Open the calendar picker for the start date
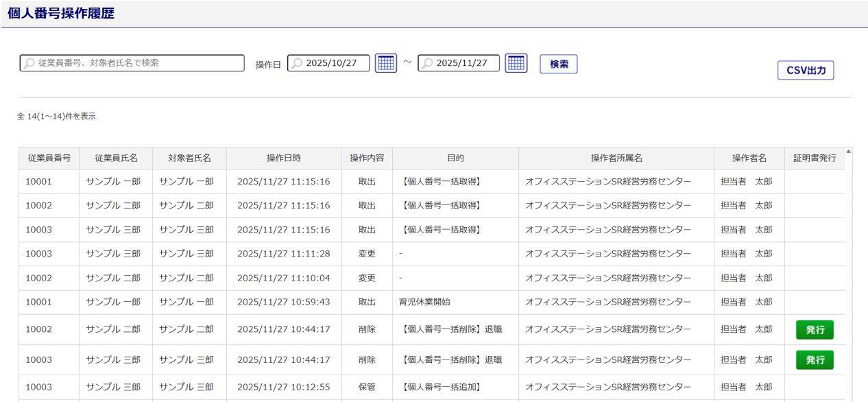The width and height of the screenshot is (868, 402). point(385,63)
